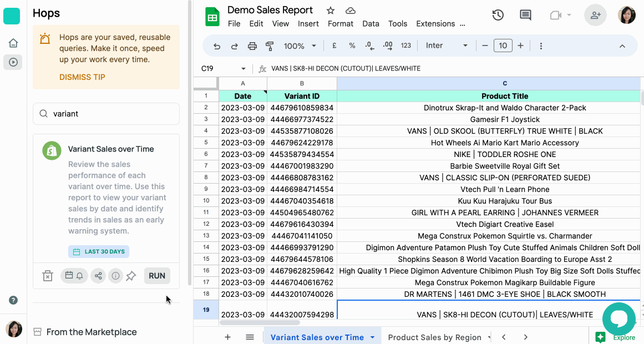Open the Inter font dropdown
The height and width of the screenshot is (344, 644).
coord(447,45)
